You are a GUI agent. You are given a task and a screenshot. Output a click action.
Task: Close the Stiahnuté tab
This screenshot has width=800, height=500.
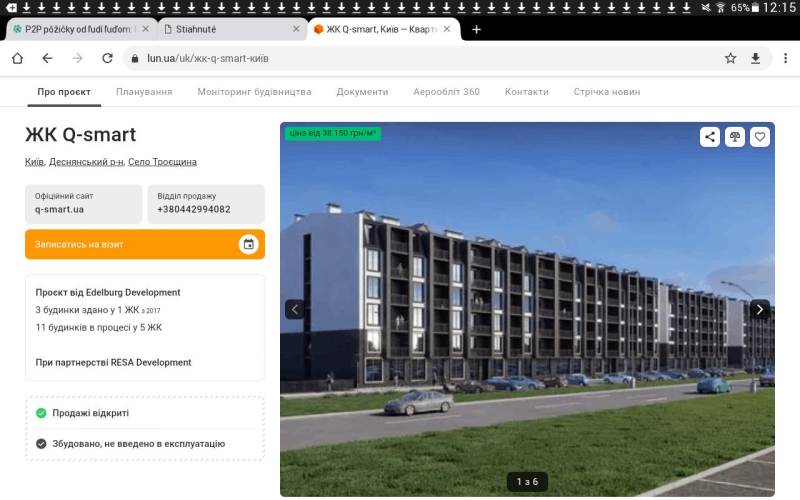tap(295, 29)
